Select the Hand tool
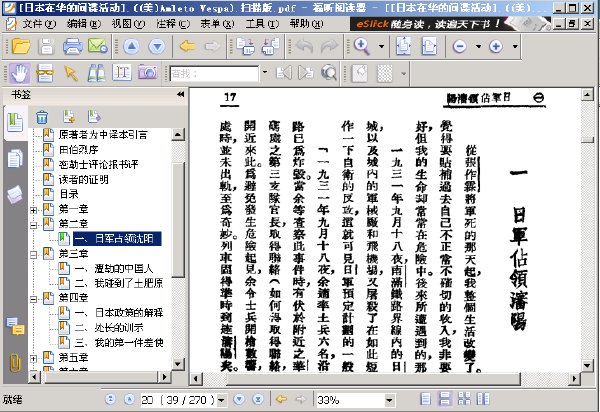600x412 pixels. pos(20,73)
